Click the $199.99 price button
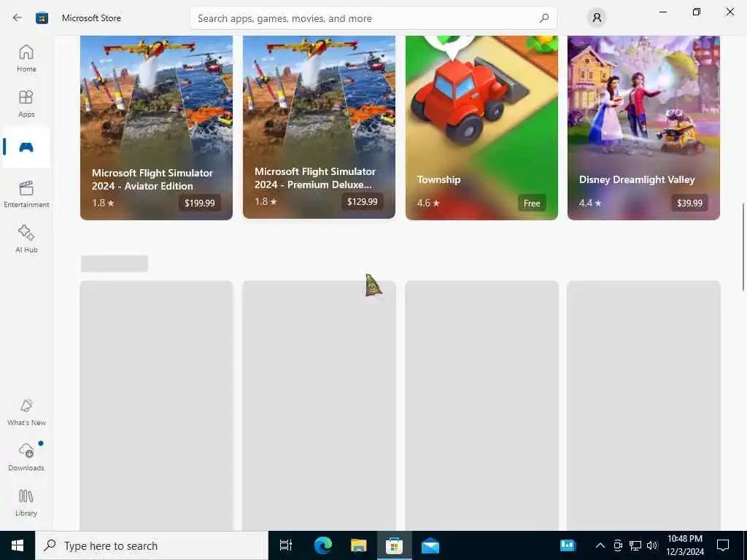 [200, 203]
